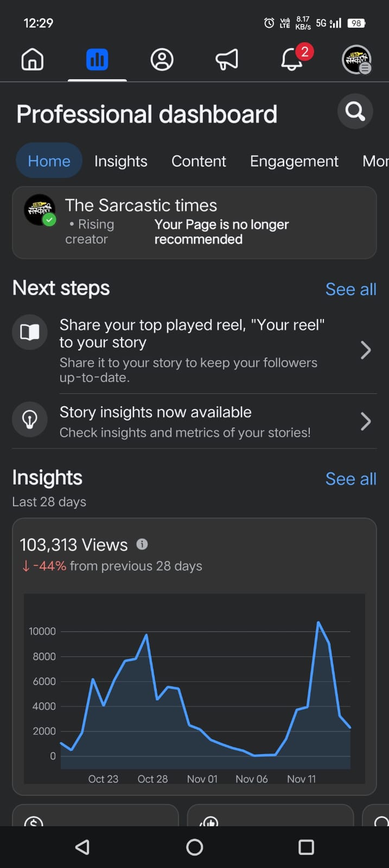
Task: Tap the book icon beside reel suggestion
Action: [30, 332]
